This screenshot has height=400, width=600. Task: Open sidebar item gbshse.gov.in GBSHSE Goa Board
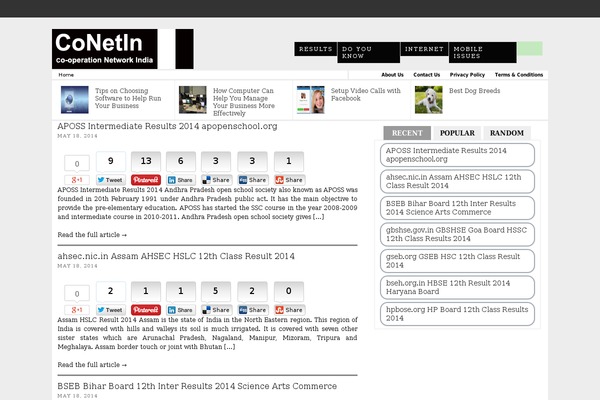click(x=457, y=234)
